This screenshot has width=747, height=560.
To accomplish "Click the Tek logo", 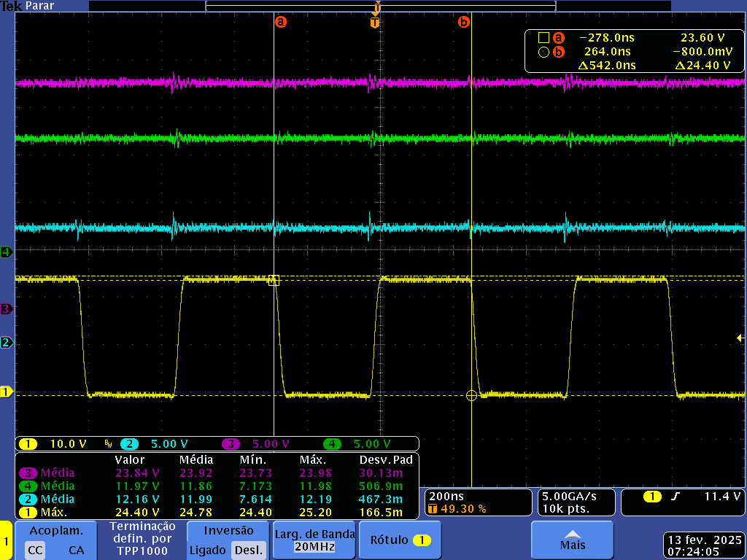I will 11,6.
